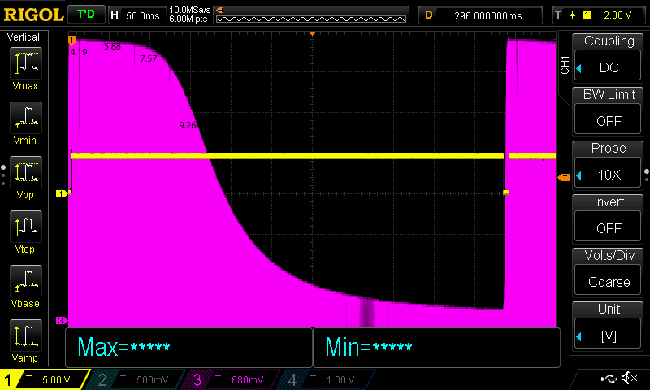Viewport: 650px width, 390px height.
Task: Select the Vpp measurement icon
Action: tap(25, 172)
